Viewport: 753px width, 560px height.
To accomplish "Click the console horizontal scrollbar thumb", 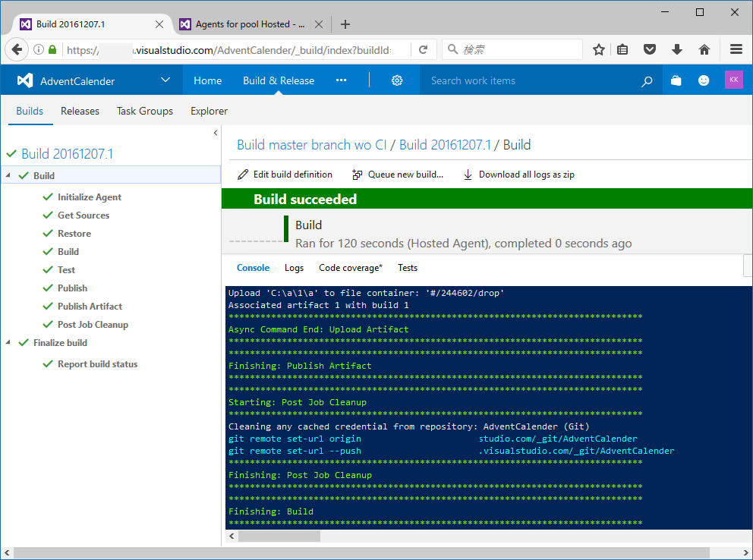I will [x=279, y=536].
